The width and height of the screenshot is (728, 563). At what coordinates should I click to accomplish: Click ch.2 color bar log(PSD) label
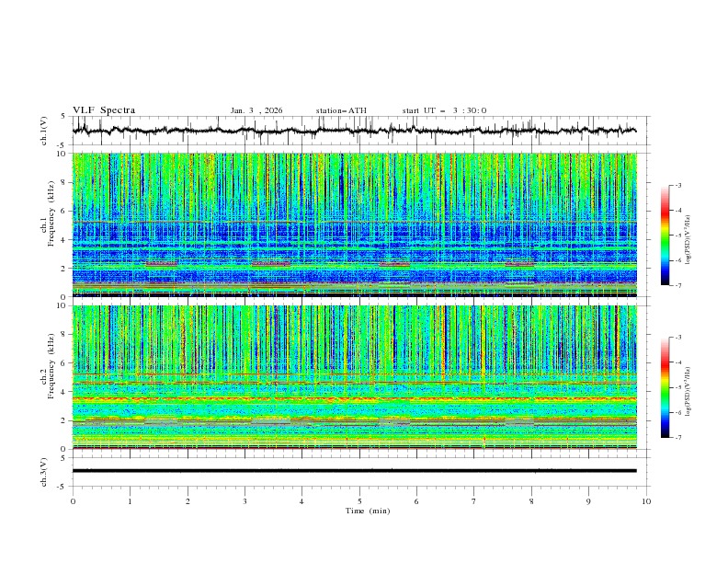[688, 392]
